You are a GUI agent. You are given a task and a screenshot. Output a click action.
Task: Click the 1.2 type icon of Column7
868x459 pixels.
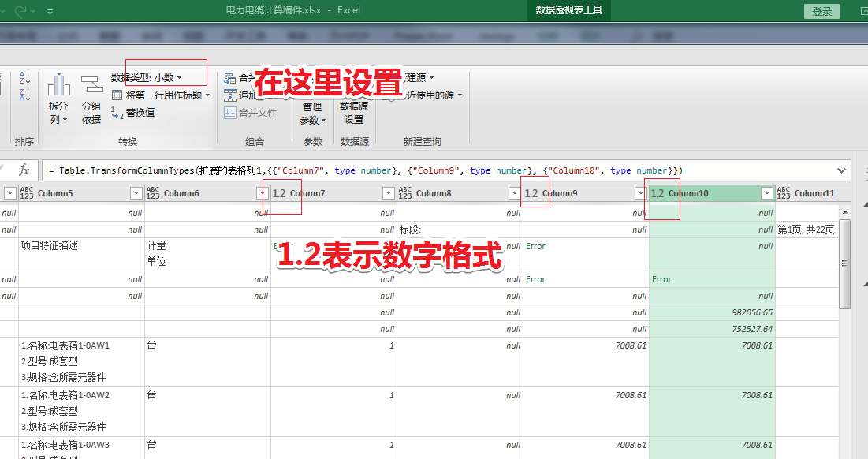tap(279, 193)
